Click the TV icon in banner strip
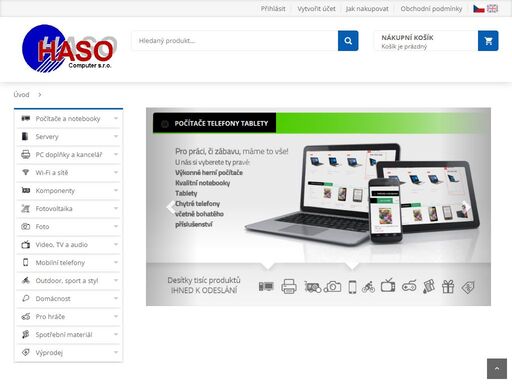This screenshot has width=512, height=384. 388,286
